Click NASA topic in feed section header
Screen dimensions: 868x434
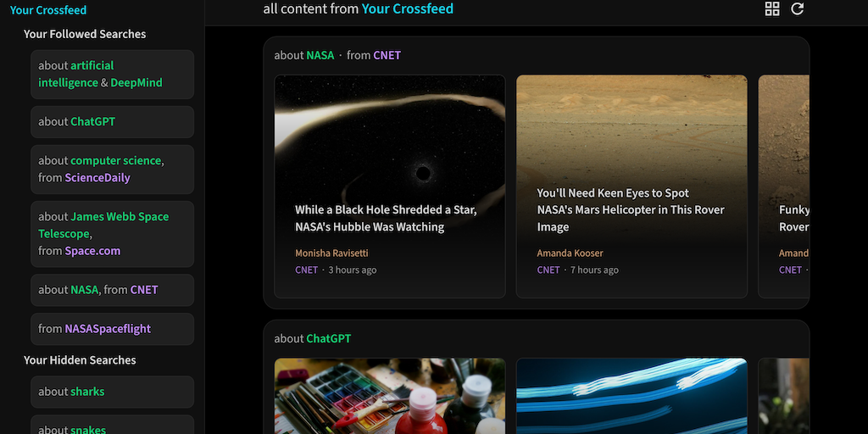(x=320, y=55)
